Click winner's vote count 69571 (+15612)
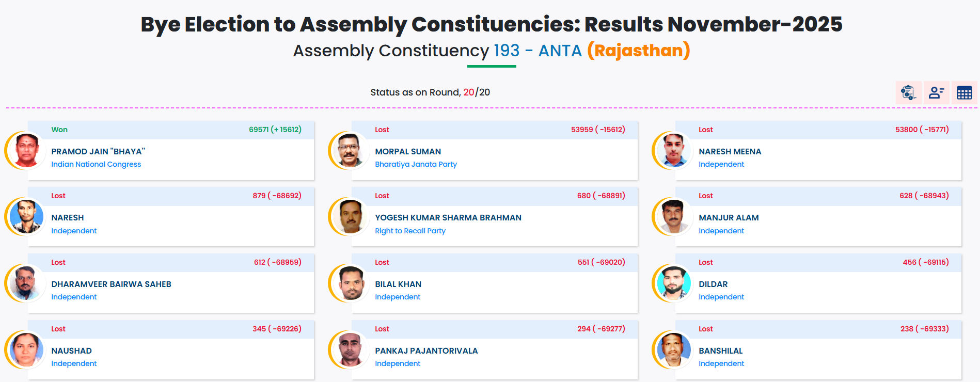The height and width of the screenshot is (382, 980). [275, 130]
